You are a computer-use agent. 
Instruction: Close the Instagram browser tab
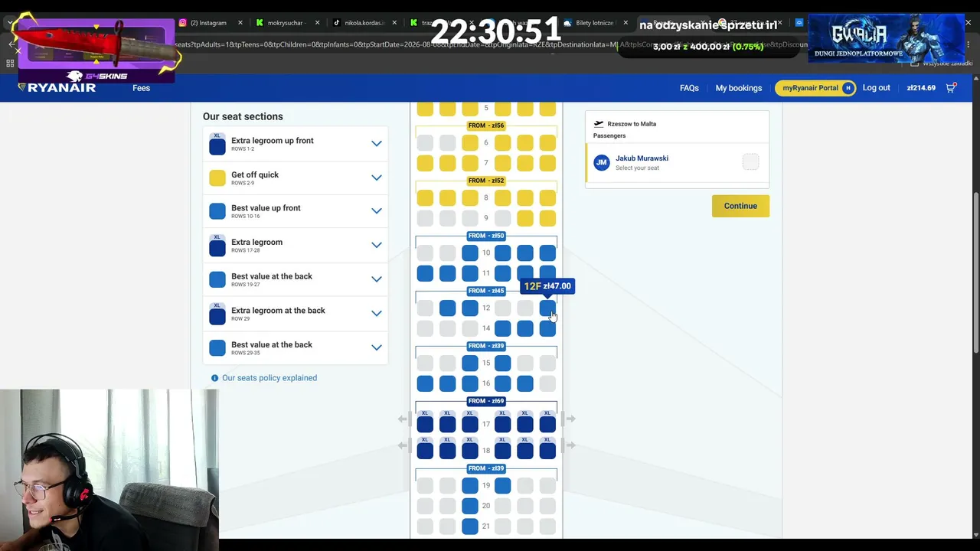[x=240, y=23]
